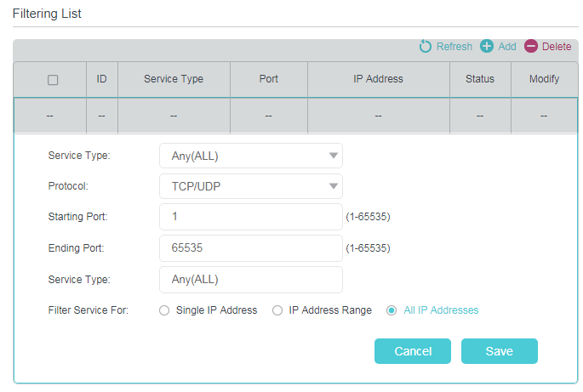Open the Protocol TCP/UDP dropdown
The width and height of the screenshot is (583, 392).
(x=251, y=186)
